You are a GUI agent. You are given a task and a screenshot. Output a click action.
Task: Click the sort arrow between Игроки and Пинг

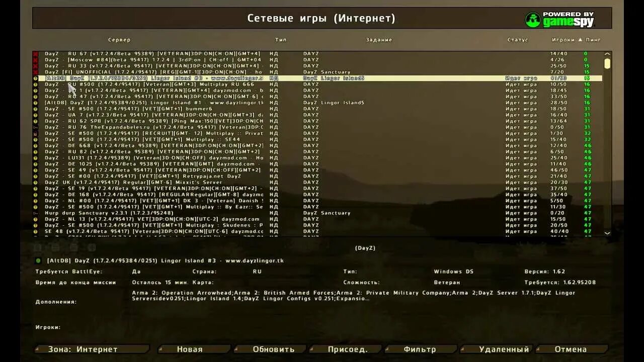tap(580, 40)
